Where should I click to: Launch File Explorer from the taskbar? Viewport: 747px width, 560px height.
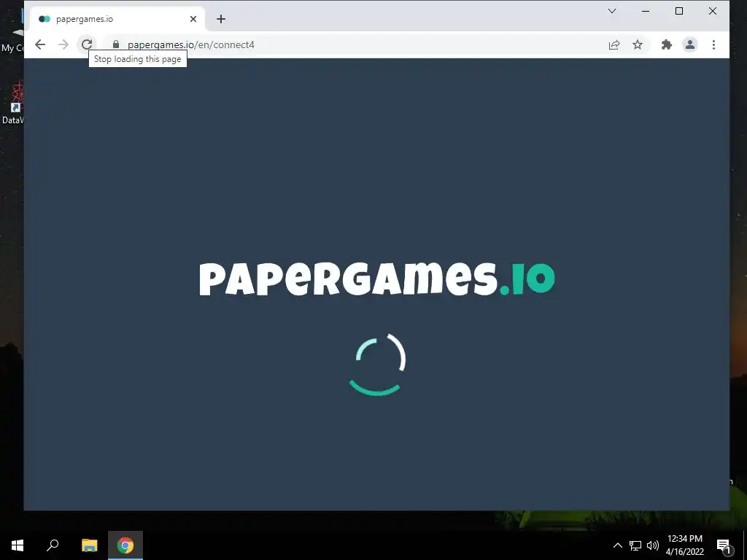tap(90, 545)
